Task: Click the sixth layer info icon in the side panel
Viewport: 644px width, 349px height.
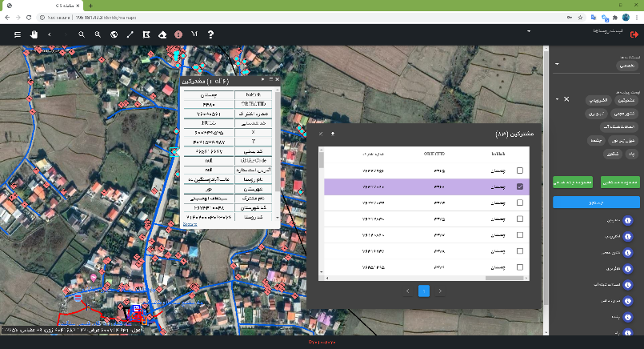Action: [627, 301]
